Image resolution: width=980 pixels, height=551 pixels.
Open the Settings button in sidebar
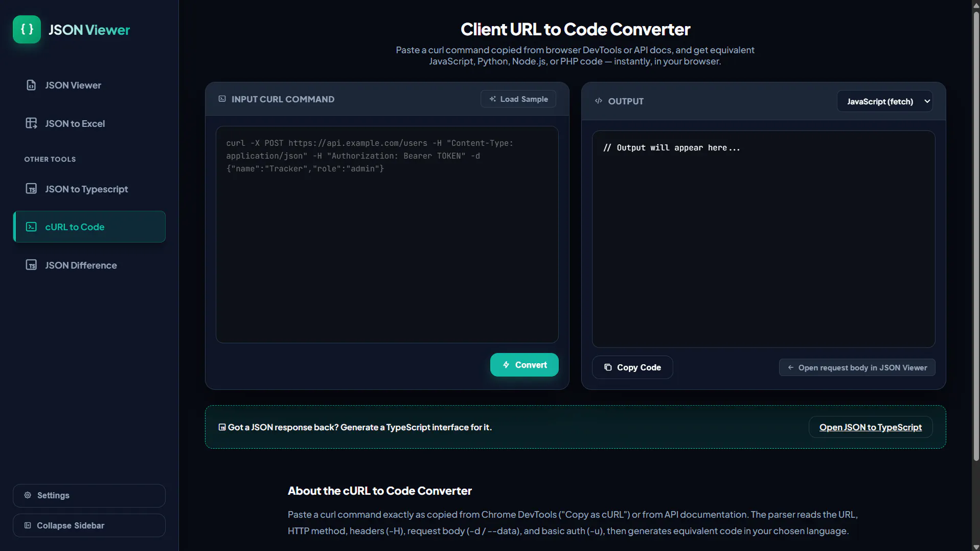point(89,495)
